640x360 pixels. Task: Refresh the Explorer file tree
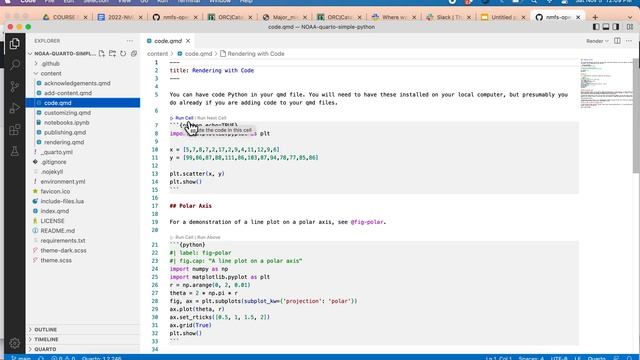(x=123, y=53)
